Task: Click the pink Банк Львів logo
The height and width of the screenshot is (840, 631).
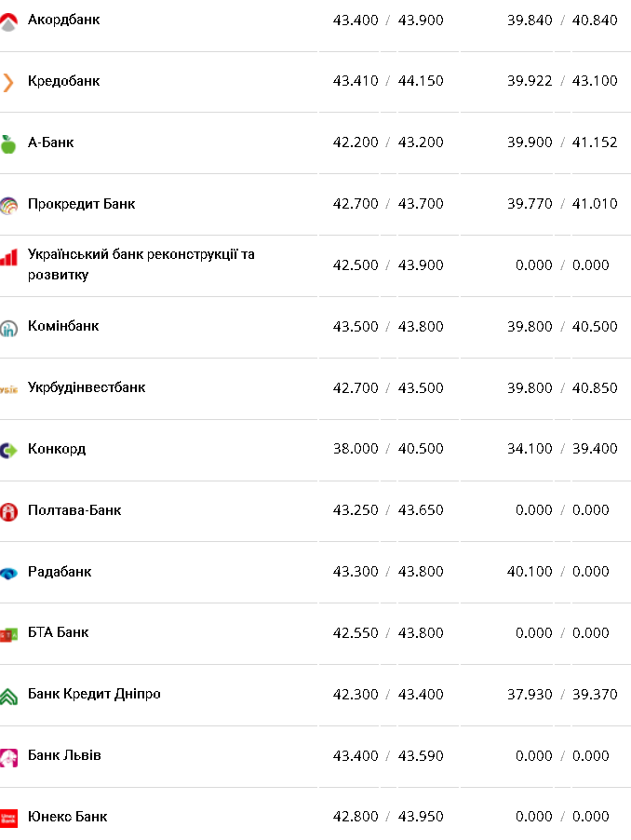Action: (x=8, y=757)
